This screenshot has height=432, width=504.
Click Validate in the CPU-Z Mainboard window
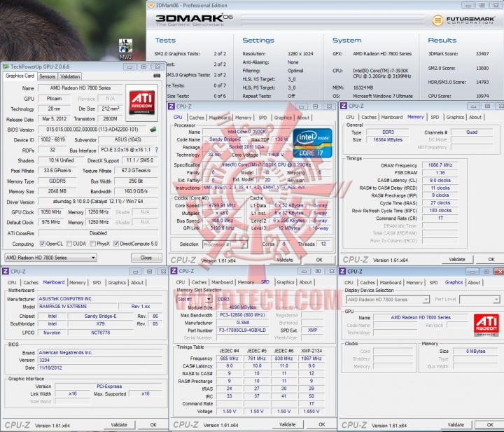click(x=119, y=425)
